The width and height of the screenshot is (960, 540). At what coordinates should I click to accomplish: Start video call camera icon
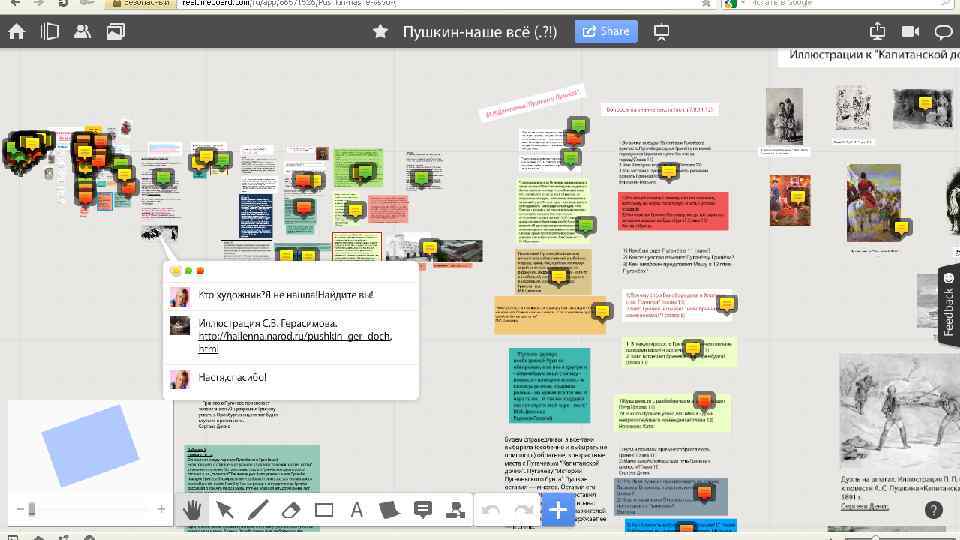click(910, 31)
